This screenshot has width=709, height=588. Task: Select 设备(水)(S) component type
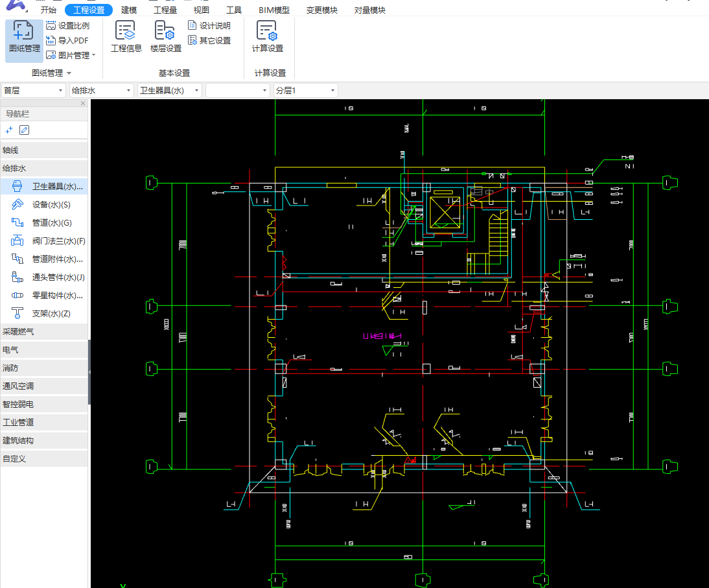pos(44,204)
